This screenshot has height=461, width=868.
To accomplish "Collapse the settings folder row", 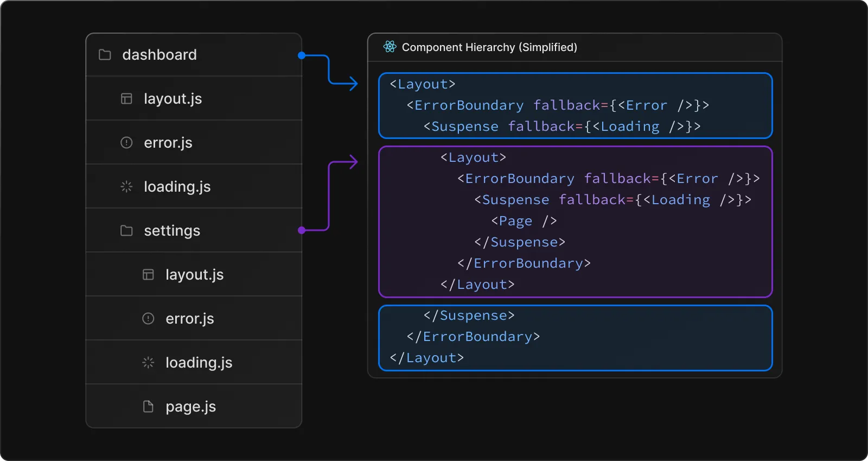I will point(172,231).
